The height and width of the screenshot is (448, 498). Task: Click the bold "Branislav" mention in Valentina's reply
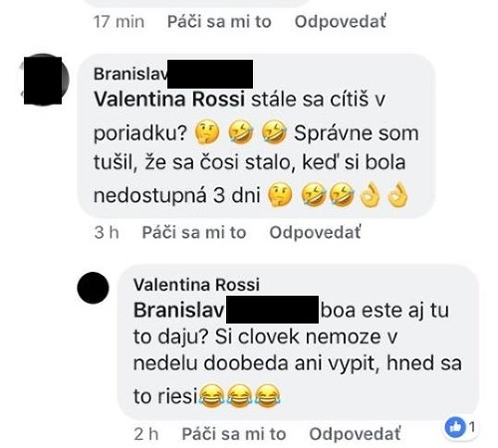[x=179, y=311]
